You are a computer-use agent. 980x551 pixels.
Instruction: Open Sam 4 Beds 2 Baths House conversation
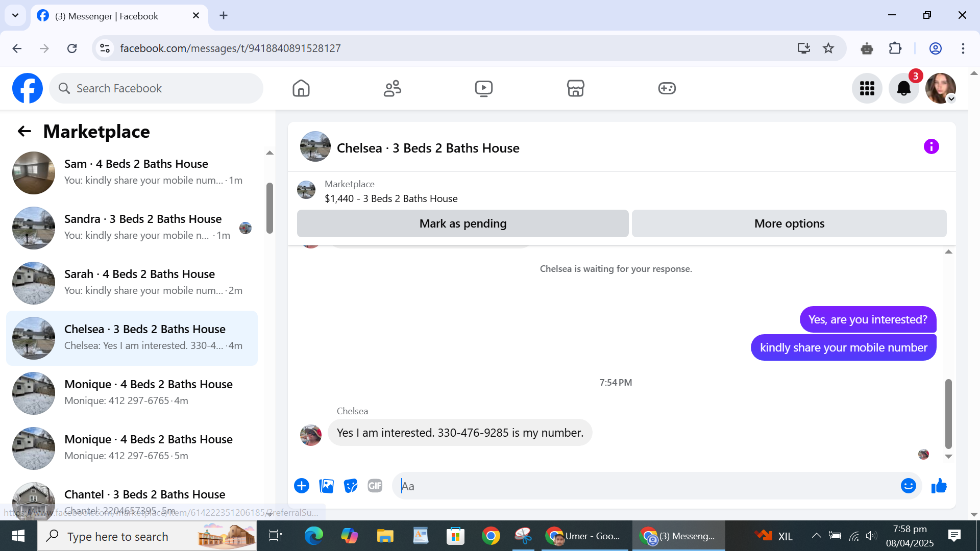click(135, 172)
